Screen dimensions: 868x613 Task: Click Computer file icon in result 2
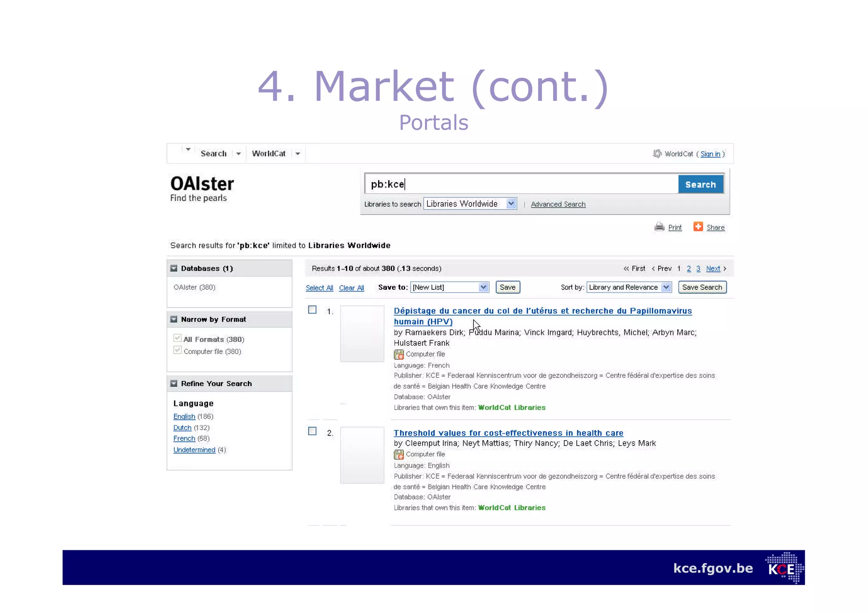[x=398, y=455]
